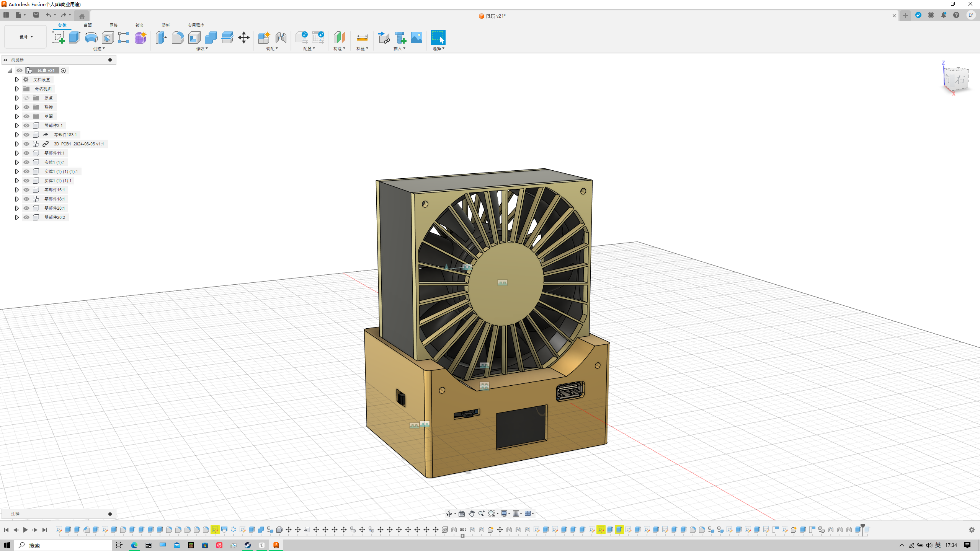Select the Fillet tool
Screen dimensions: 980x551
coord(178,37)
